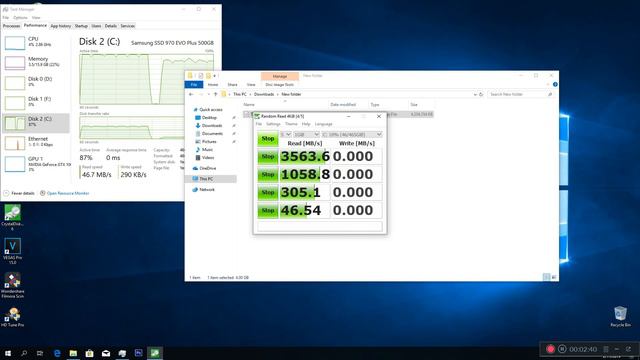This screenshot has height=360, width=640.
Task: Open test size 1GiB dropdown
Action: 306,135
